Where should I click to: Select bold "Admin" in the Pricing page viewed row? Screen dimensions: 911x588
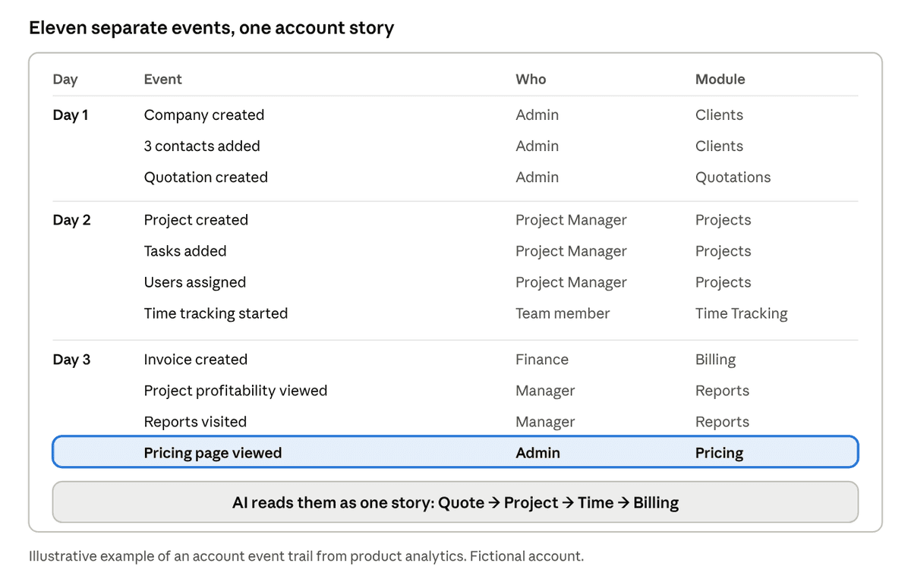tap(538, 453)
